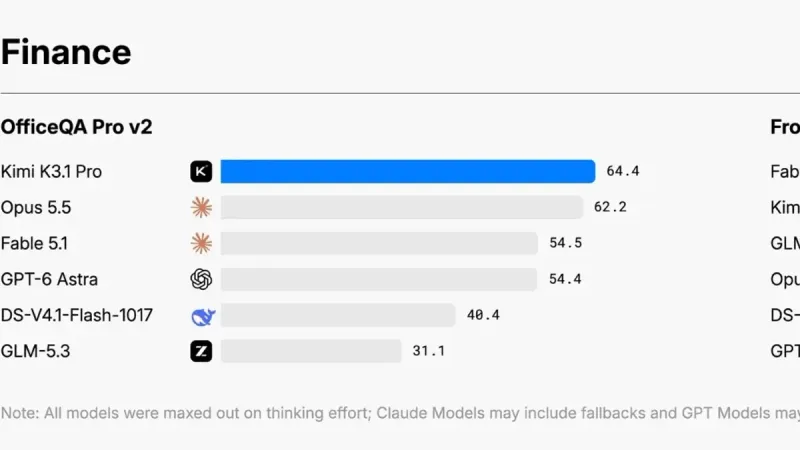Select the GPT-6 Astra score bar
This screenshot has height=450, width=800.
point(379,279)
